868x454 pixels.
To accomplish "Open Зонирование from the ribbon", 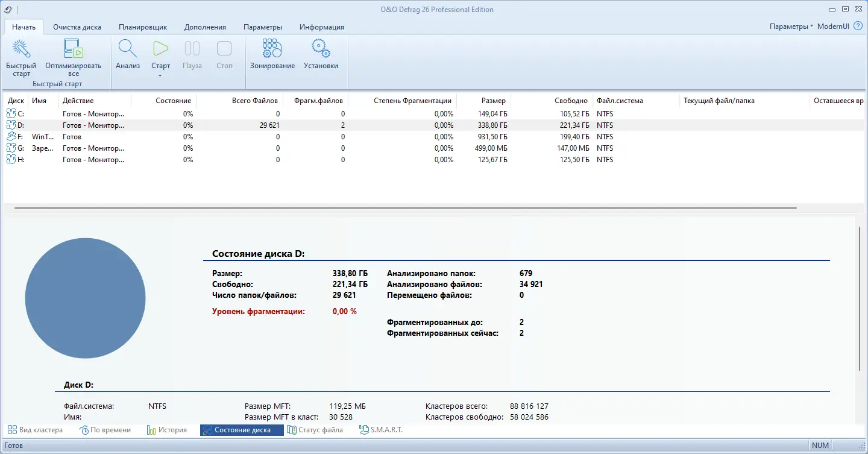I will pos(272,49).
